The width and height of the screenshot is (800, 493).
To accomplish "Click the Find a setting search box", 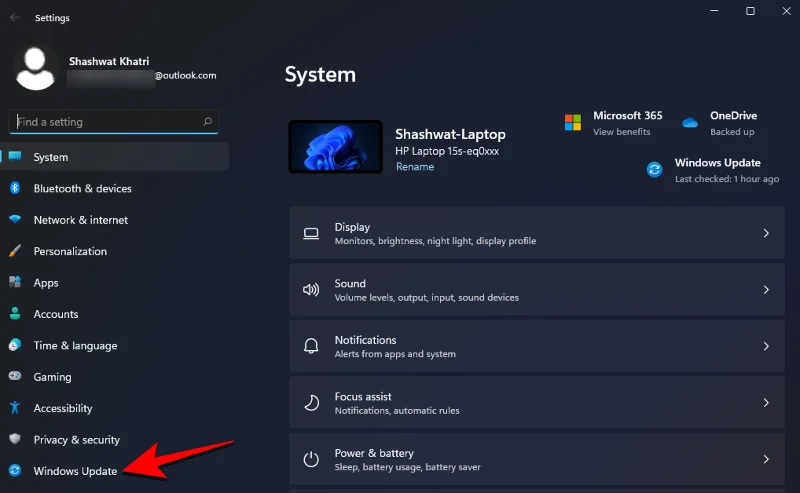I will pos(114,121).
